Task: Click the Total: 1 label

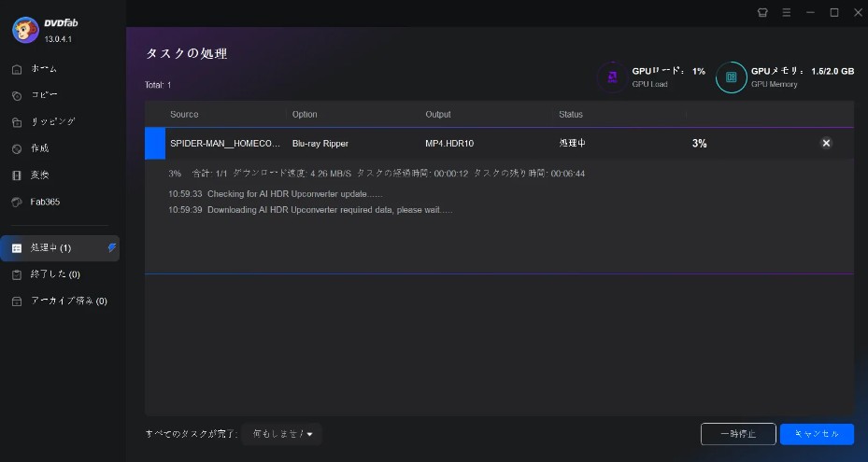Action: pos(158,85)
